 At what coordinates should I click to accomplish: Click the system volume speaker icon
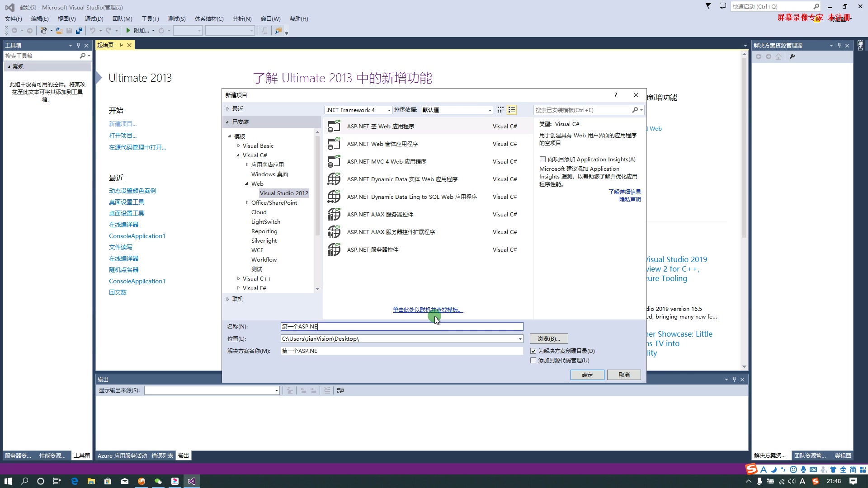point(792,481)
